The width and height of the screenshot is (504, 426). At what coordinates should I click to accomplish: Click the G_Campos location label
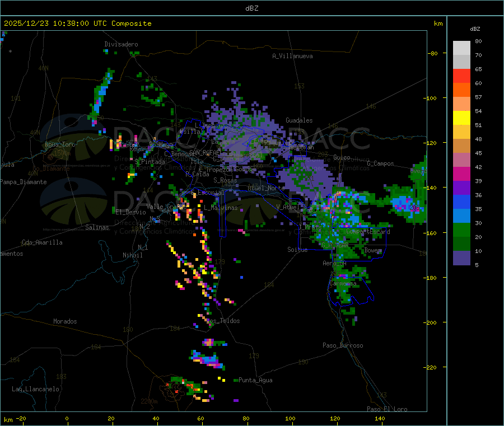381,163
